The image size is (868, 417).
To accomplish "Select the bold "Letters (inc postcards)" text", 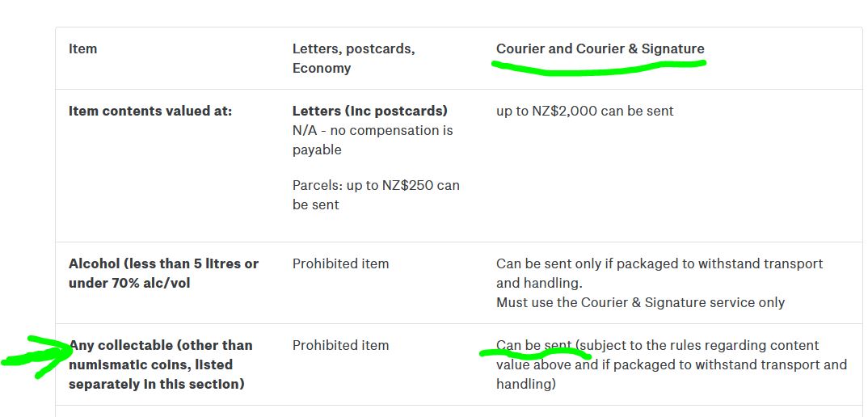I will pos(369,111).
